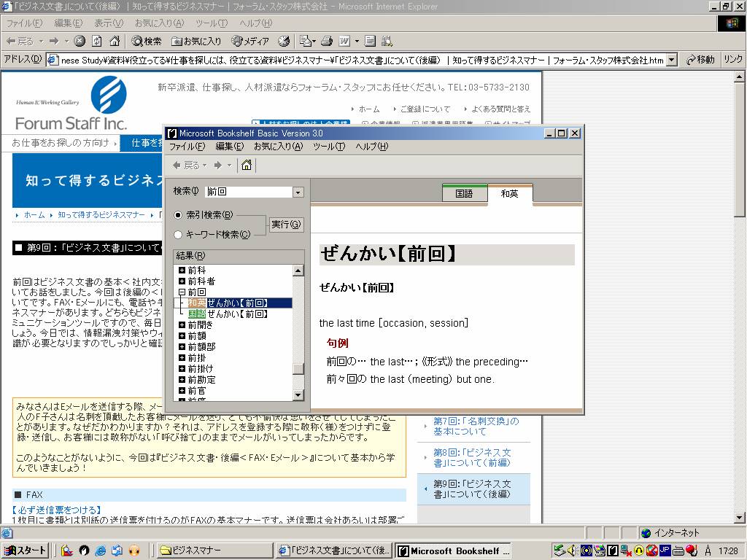Expand the 前勘定 tree entry
Screen dimensions: 747x560
point(182,379)
